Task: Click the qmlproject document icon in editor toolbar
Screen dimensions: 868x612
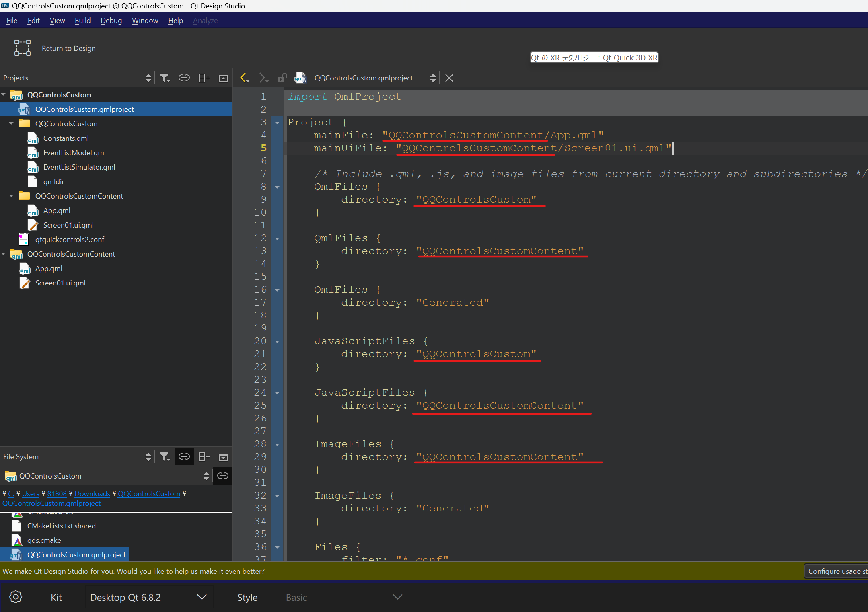Action: (x=300, y=78)
